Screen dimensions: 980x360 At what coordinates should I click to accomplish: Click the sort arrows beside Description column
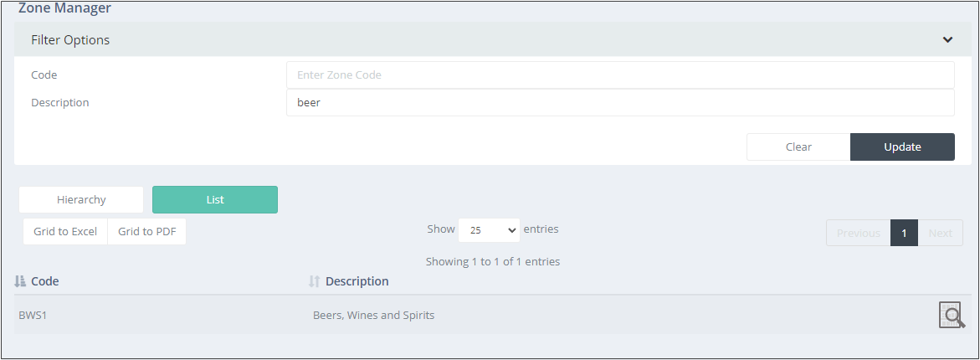click(315, 281)
